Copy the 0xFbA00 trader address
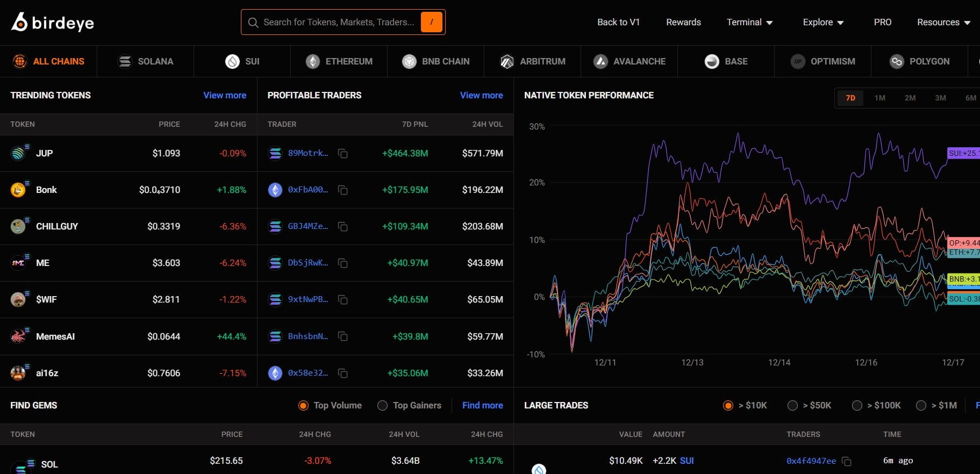The image size is (980, 474). click(342, 190)
